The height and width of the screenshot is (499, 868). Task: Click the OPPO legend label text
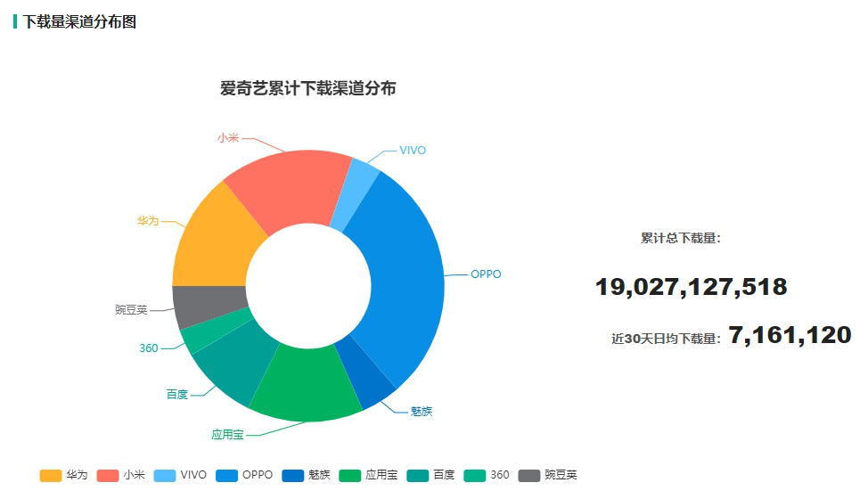[x=258, y=475]
